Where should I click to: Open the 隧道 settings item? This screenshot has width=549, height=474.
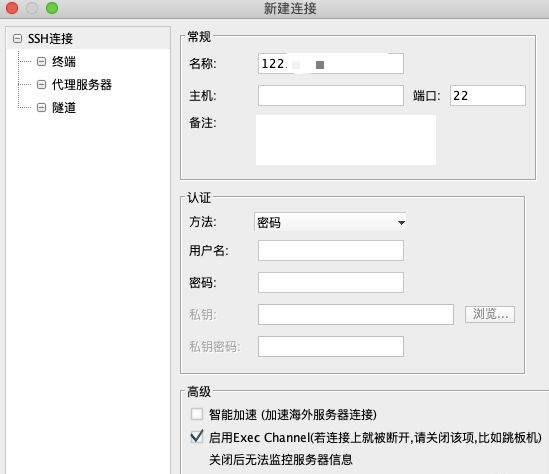pos(64,107)
